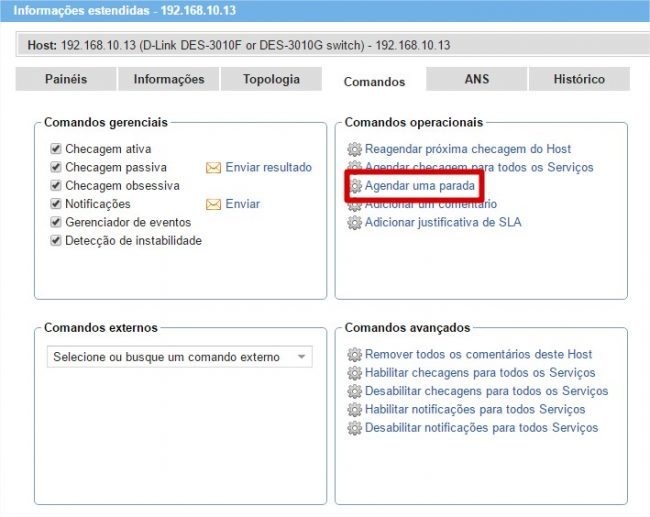
Task: Click gear icon beside Reagendar próxima checagem do Host
Action: pos(354,149)
